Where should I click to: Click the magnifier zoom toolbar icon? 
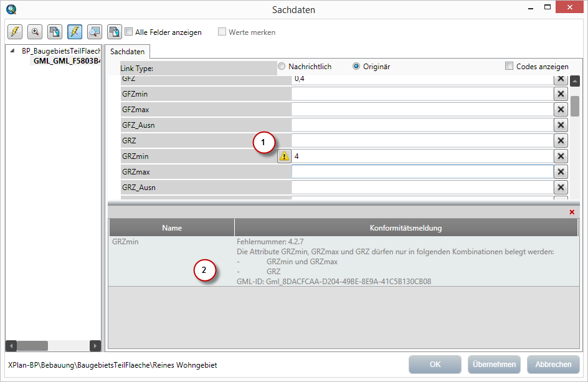(x=35, y=32)
